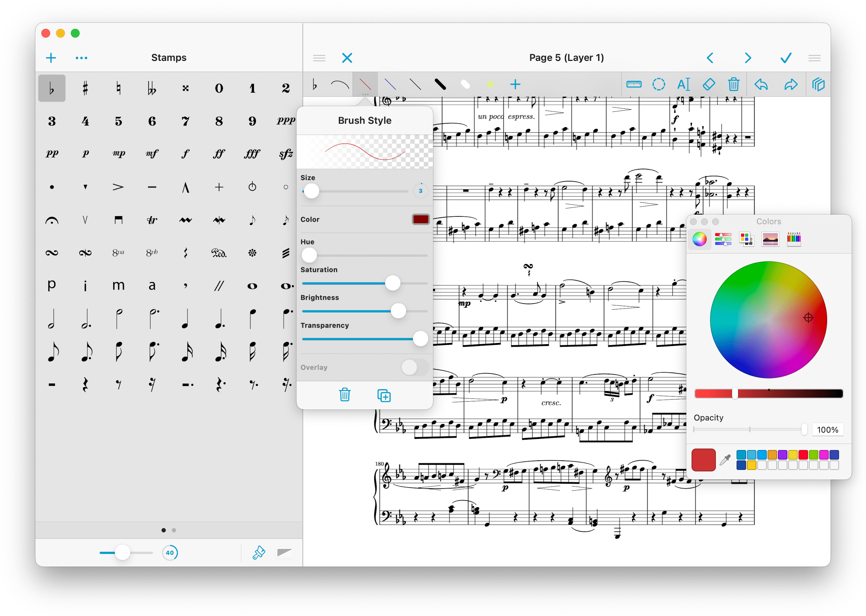Edit the 100% opacity field
Screen dimensions: 866x616
(x=827, y=430)
